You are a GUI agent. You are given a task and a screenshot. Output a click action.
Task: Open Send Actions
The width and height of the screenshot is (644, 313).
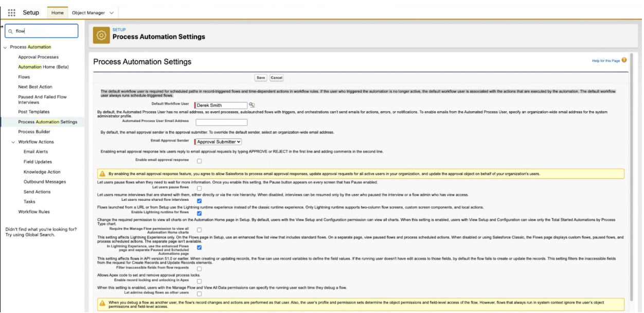tap(37, 192)
